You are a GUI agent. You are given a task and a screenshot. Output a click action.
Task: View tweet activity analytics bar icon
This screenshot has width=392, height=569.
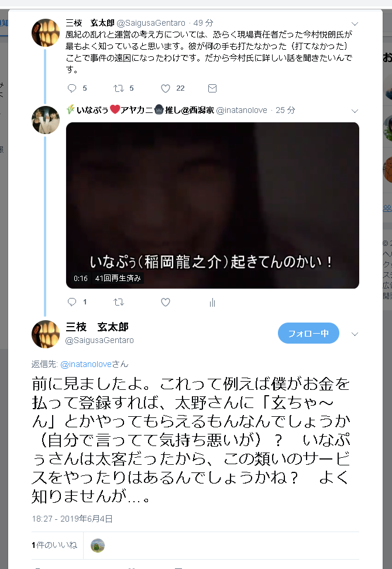pyautogui.click(x=212, y=302)
